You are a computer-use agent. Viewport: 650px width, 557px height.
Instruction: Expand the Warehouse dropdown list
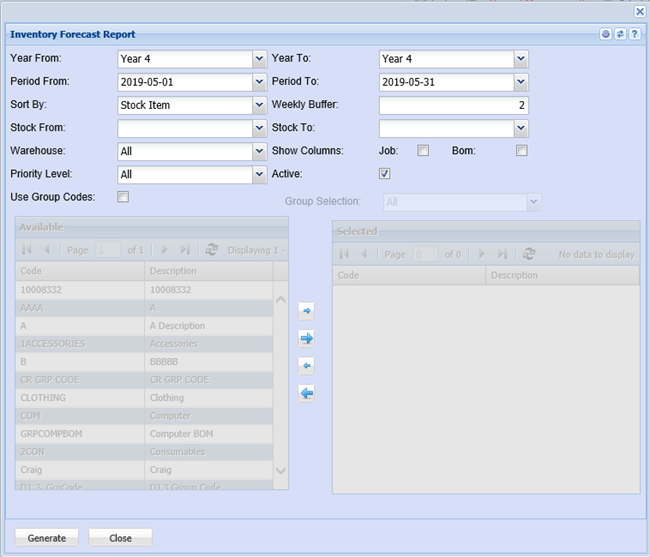tap(259, 151)
